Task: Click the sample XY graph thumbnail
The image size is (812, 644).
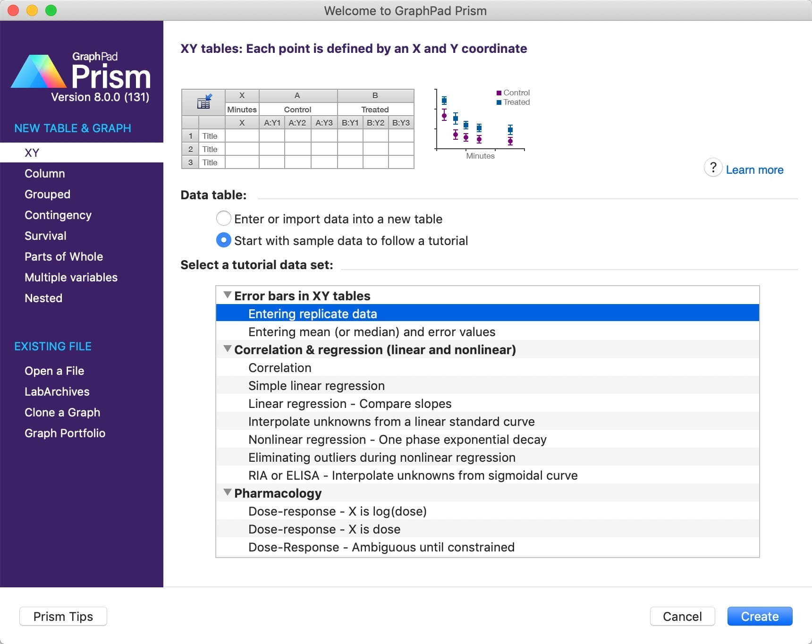Action: pos(482,124)
